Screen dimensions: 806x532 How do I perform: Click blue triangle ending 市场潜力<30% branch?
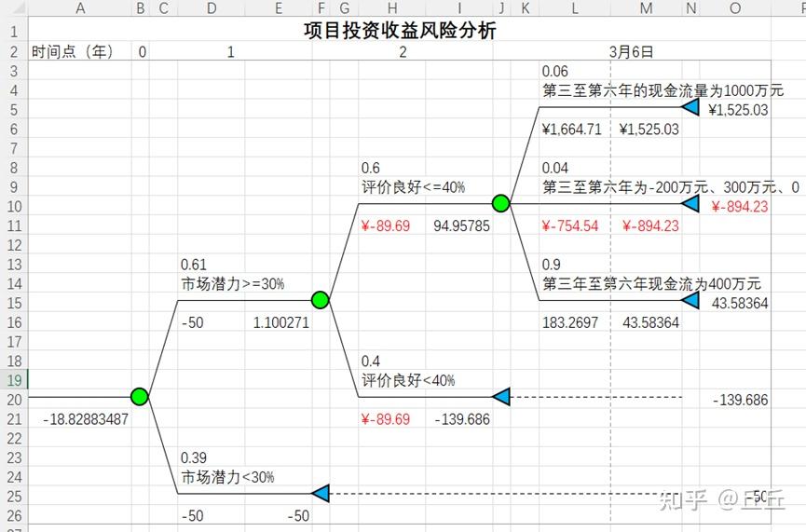321,494
